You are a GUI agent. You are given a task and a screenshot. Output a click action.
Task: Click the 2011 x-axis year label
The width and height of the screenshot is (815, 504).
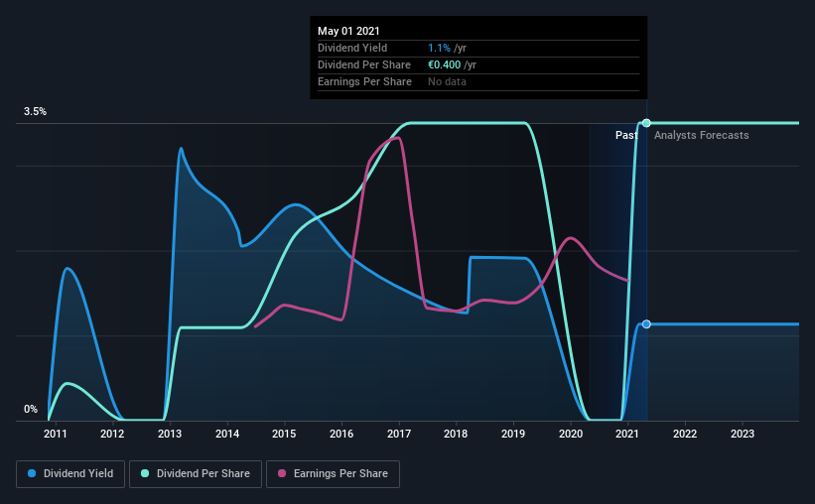click(56, 434)
